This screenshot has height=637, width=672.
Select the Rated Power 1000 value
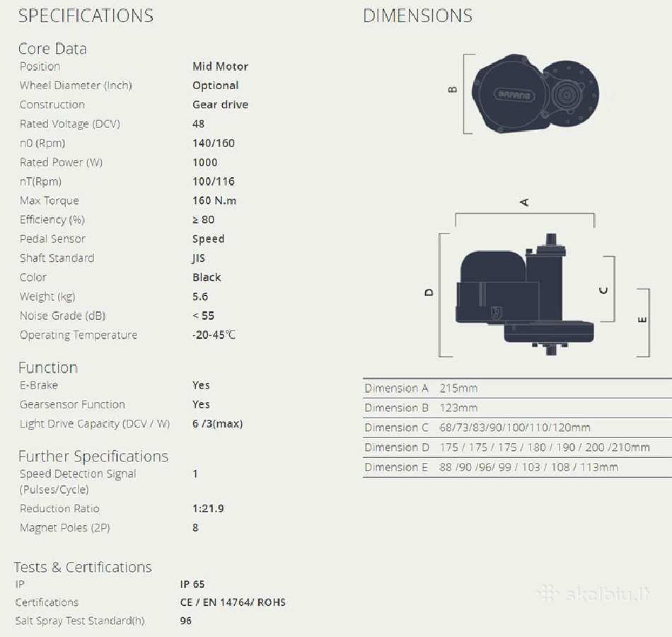point(205,162)
